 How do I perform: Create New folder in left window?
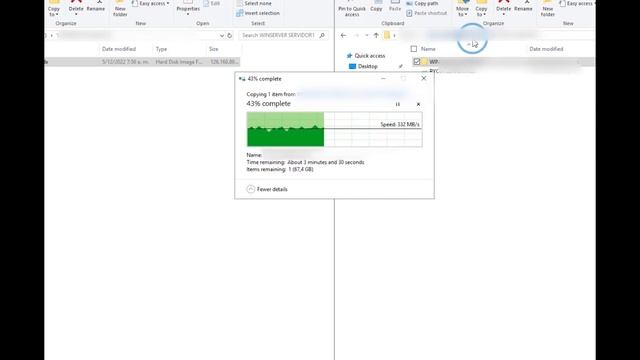point(120,9)
